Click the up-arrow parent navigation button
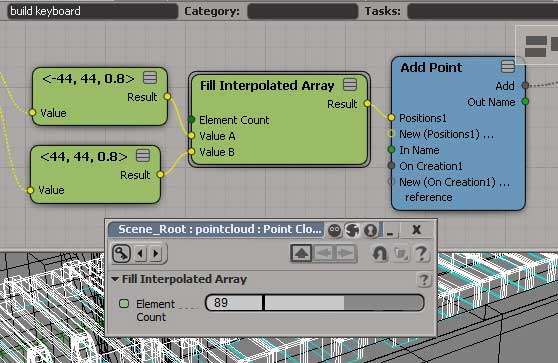This screenshot has height=363, width=558. pyautogui.click(x=301, y=253)
